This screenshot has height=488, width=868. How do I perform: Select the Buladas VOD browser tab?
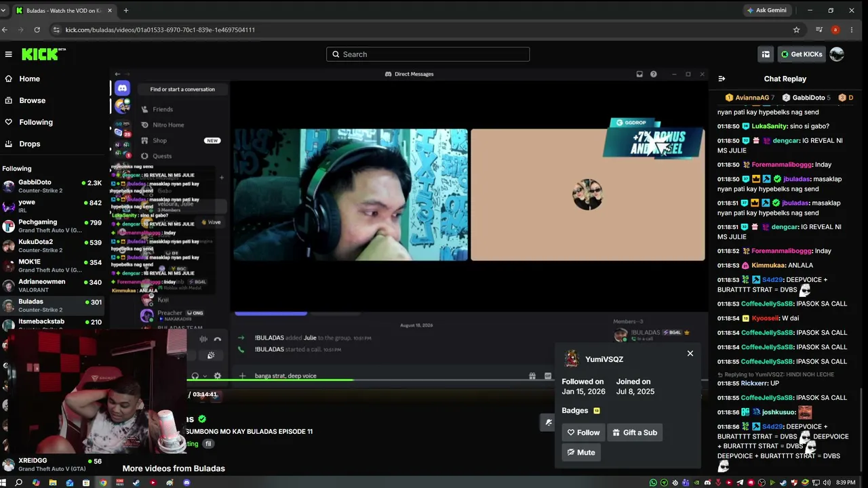point(63,10)
